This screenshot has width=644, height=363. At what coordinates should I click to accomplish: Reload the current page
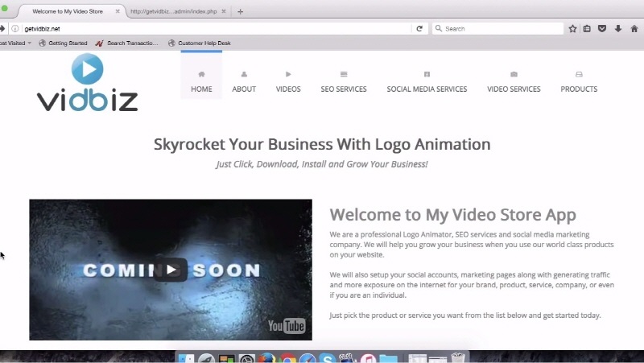pos(419,29)
